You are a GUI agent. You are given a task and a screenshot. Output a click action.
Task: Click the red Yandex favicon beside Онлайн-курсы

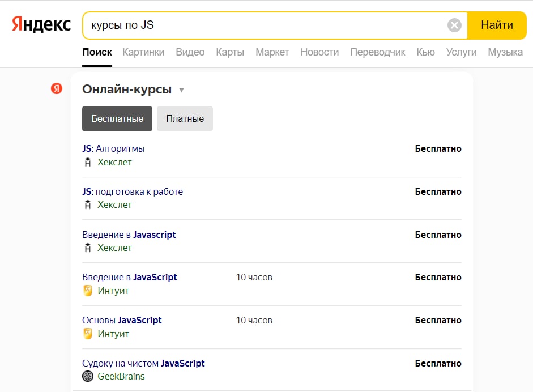click(x=57, y=88)
